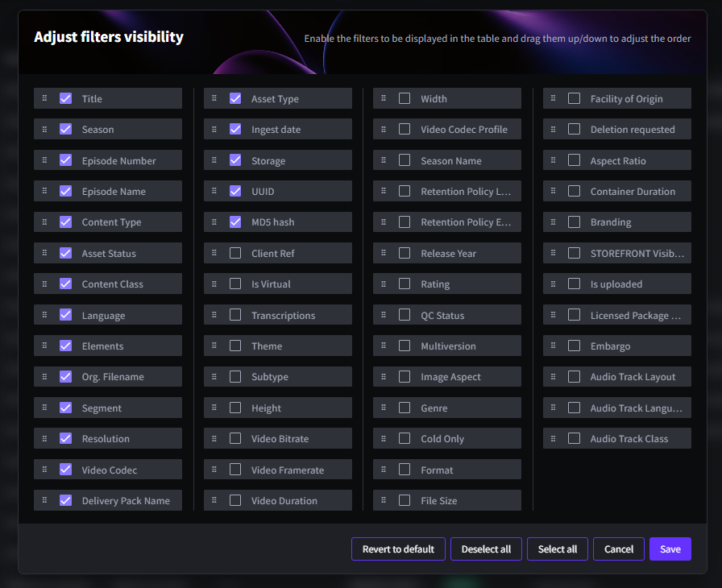Click the drag handle for QC Status
722x588 pixels.
384,315
